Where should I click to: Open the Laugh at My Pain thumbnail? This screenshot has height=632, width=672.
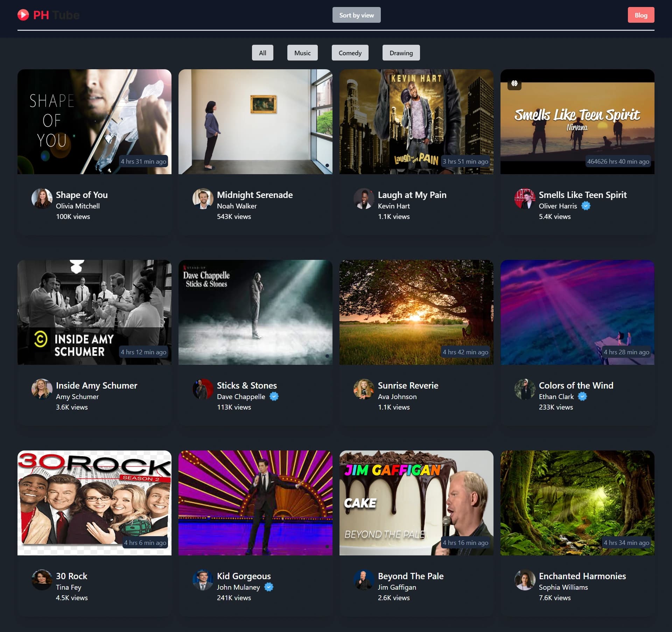[416, 122]
